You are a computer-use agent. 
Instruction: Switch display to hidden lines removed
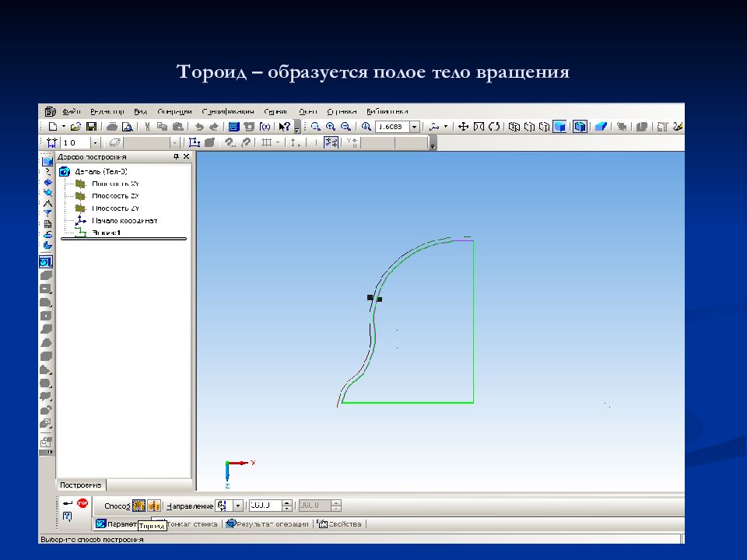529,127
